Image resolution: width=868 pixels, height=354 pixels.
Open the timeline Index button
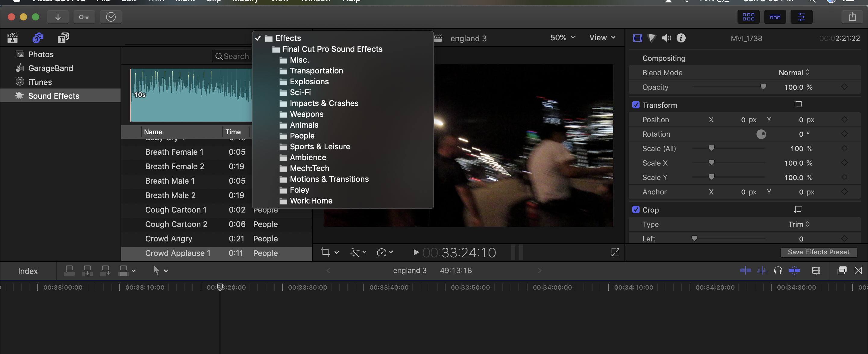[x=28, y=271]
